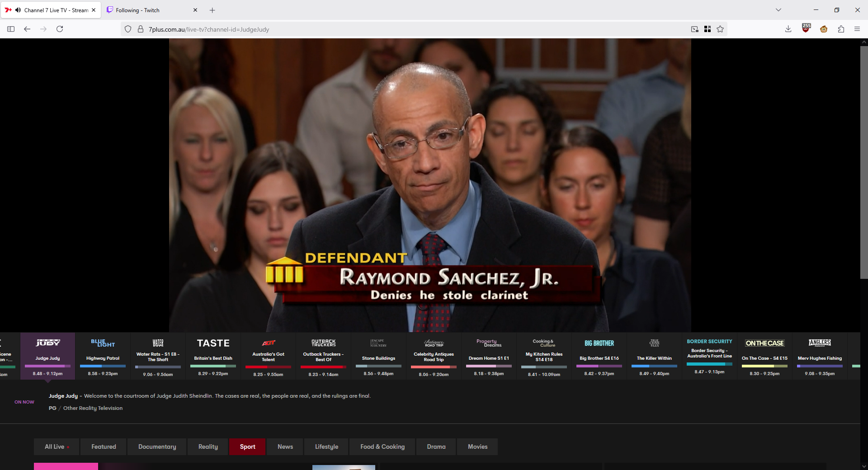Reload the 7plus live TV page

(60, 29)
